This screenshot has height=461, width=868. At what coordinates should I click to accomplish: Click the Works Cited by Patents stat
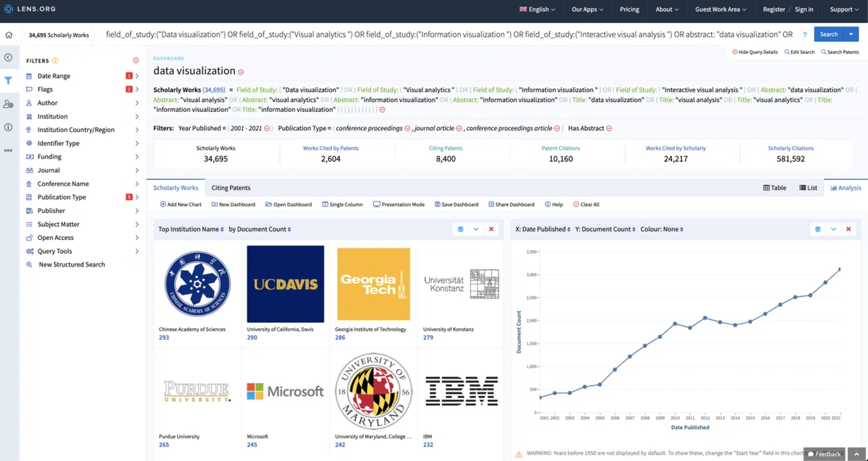(x=331, y=153)
